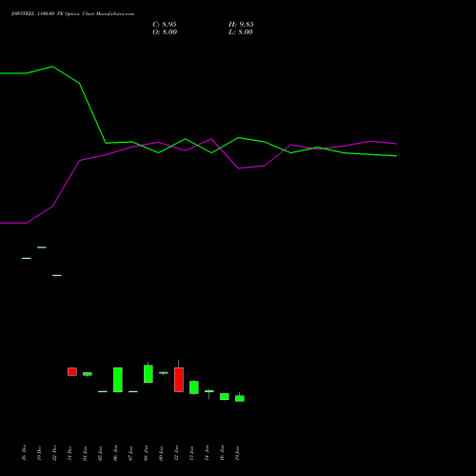Click the flat dash candle above 19 Dec
This screenshot has width=476, height=476.
tap(42, 248)
